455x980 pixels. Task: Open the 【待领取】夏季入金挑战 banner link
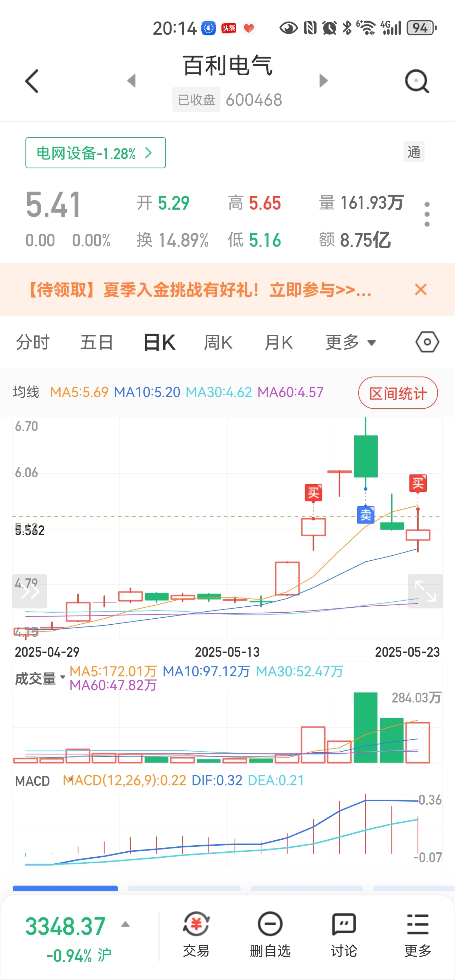(198, 290)
